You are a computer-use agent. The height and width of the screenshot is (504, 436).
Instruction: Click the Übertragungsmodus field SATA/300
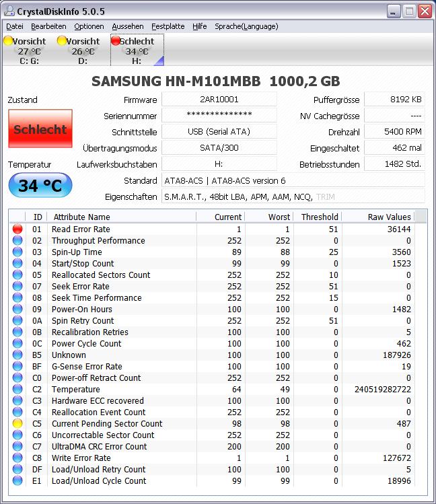point(219,148)
